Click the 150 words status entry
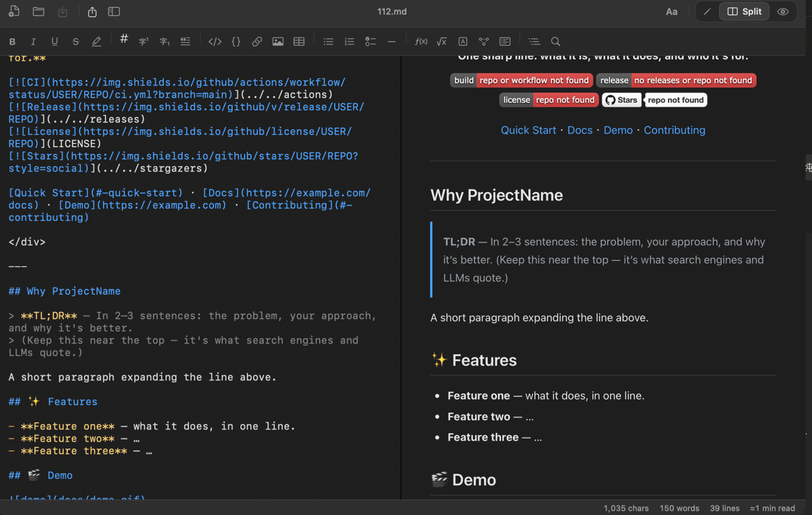812x515 pixels. 679,508
